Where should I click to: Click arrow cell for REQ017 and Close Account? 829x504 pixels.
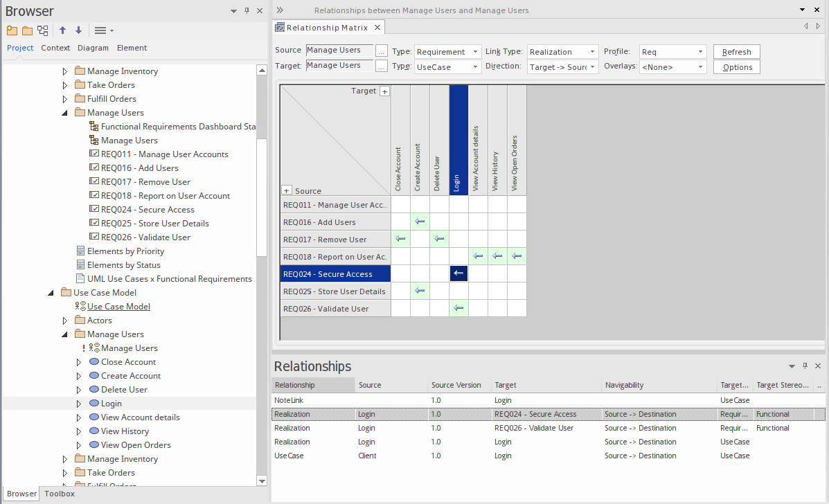tap(401, 239)
